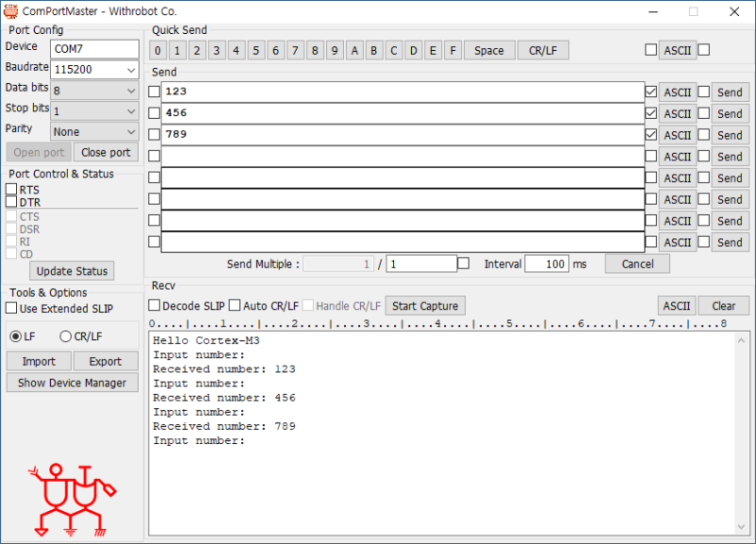Image resolution: width=756 pixels, height=544 pixels.
Task: Toggle the DTR checkbox
Action: (11, 201)
